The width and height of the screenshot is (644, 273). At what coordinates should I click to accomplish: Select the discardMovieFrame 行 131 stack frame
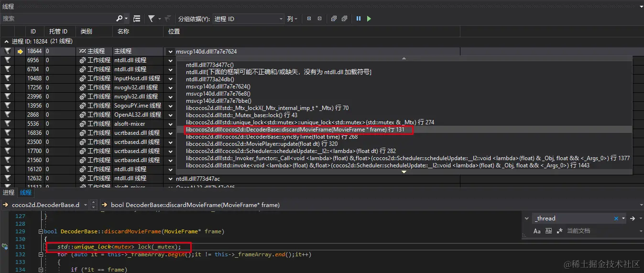click(x=295, y=130)
